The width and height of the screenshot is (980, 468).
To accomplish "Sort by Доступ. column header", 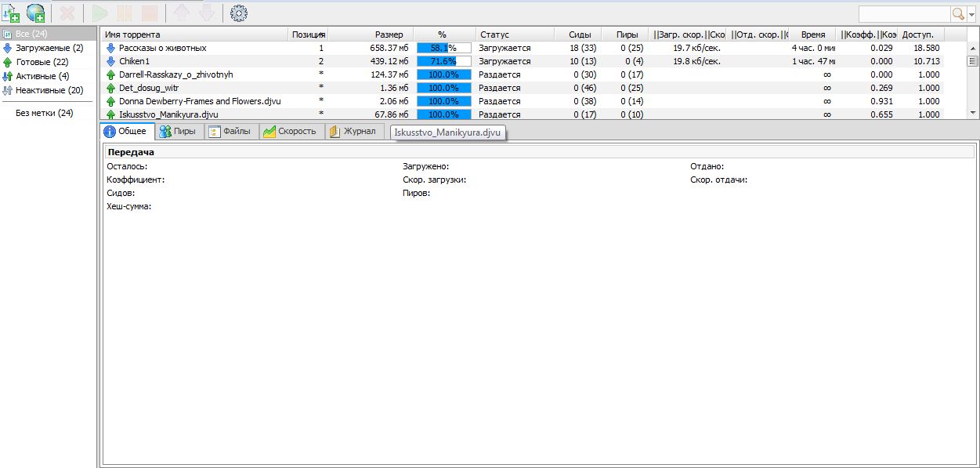I will coord(920,34).
